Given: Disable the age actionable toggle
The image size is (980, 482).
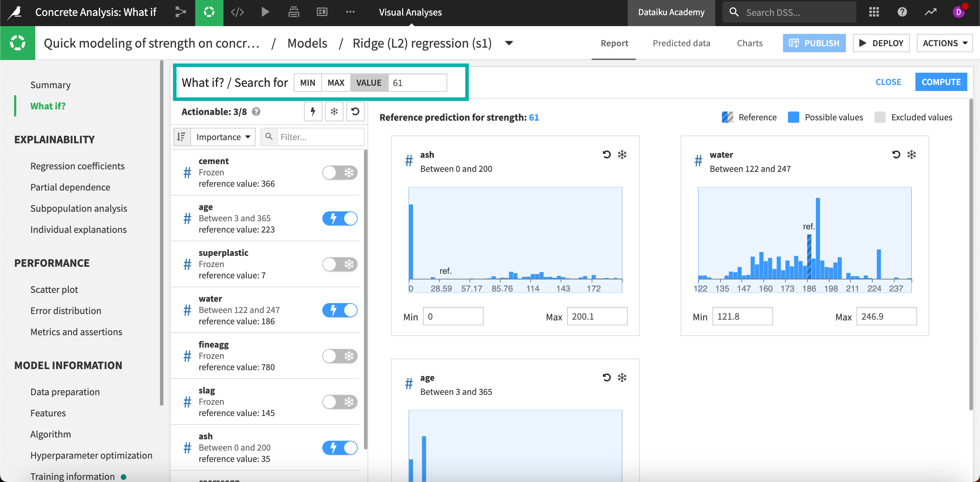Looking at the screenshot, I should [339, 218].
